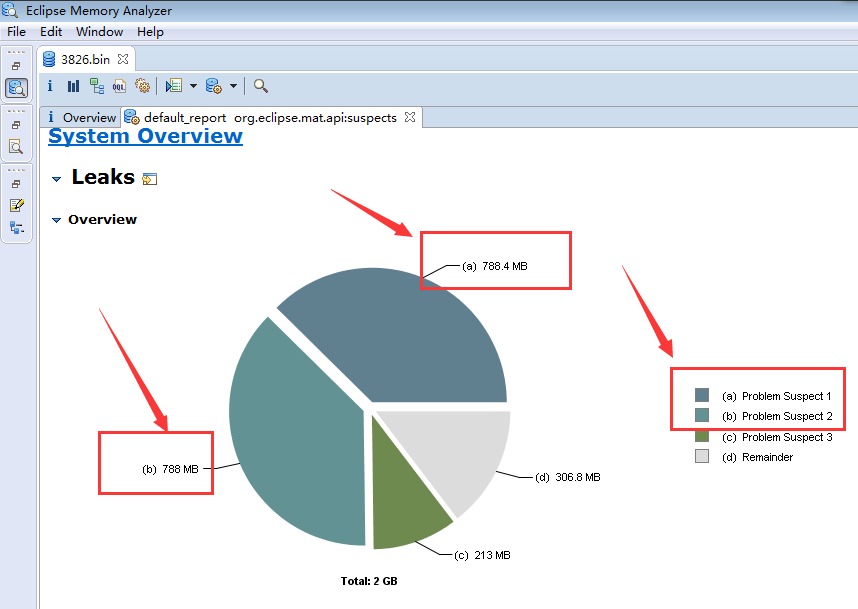Click the Open Query Browser icon
858x609 pixels.
(213, 86)
